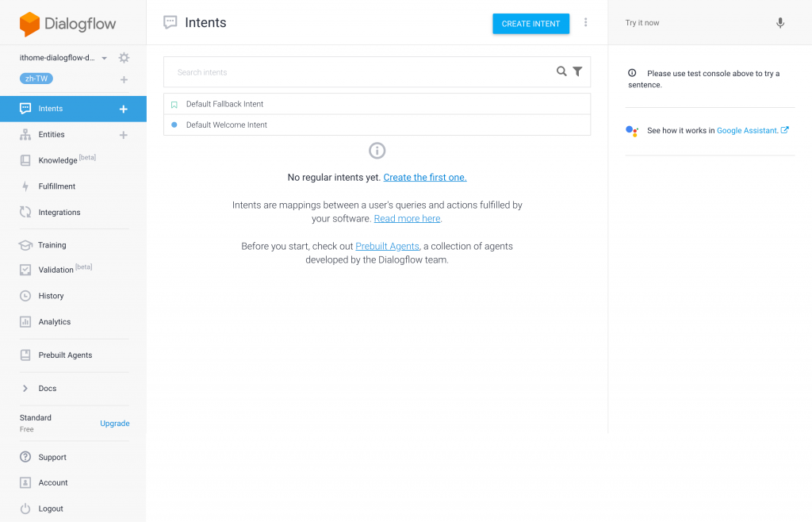Click the Fallback Intent bookmark icon
This screenshot has height=522, width=812.
pyautogui.click(x=174, y=105)
